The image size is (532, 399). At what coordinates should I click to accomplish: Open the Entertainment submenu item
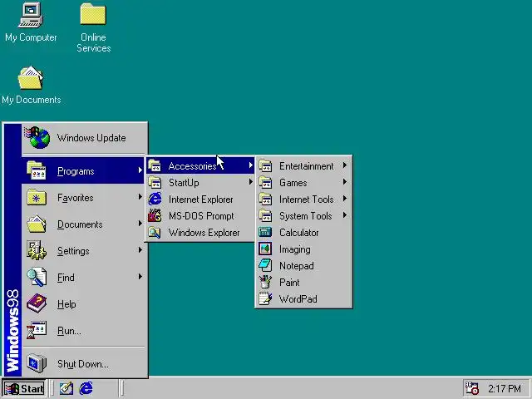tap(303, 166)
